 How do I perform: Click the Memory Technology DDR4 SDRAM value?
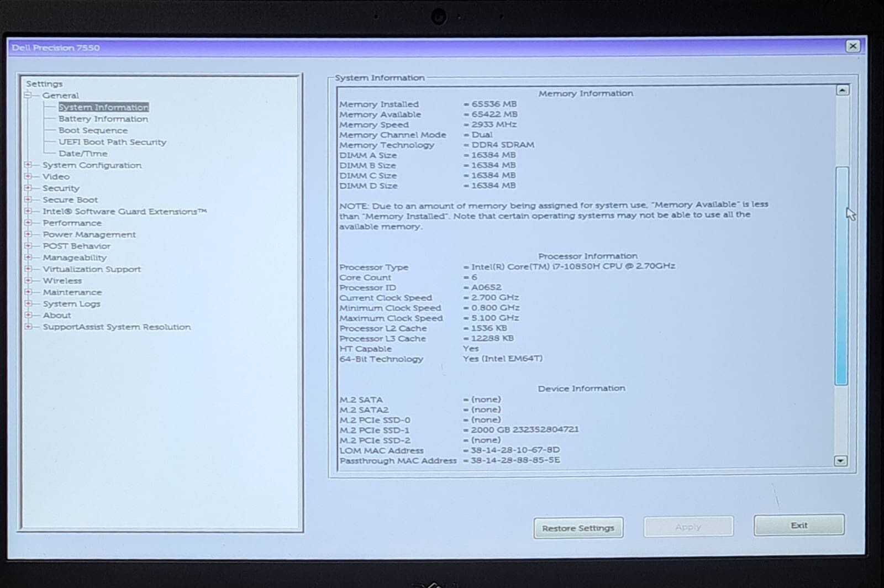point(503,145)
